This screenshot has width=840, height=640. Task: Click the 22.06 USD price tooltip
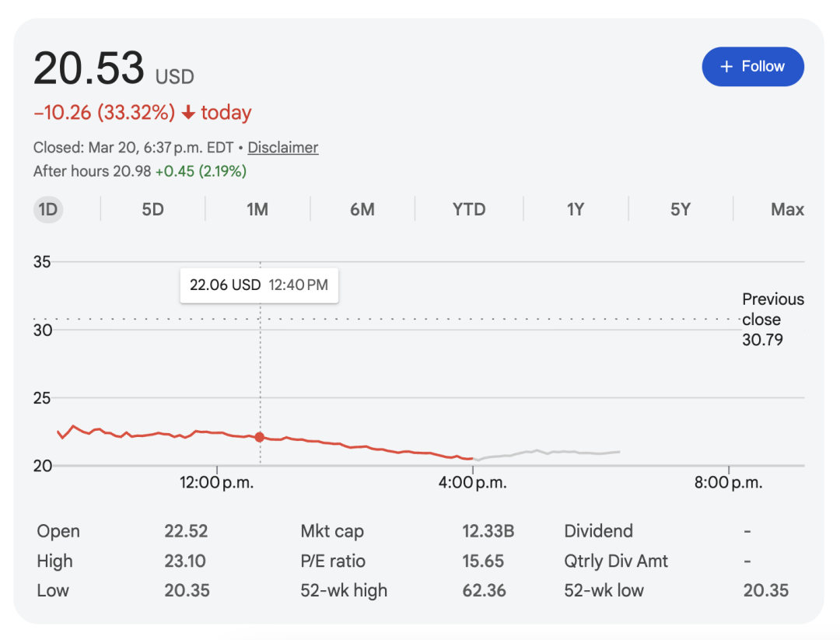pos(259,285)
